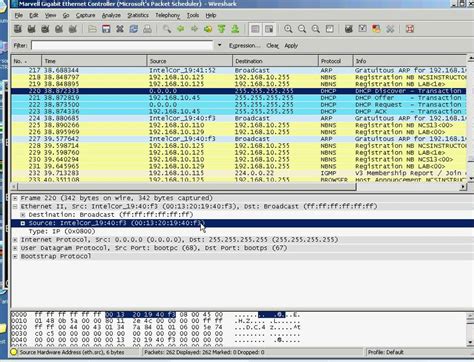Open the View menu
The image size is (474, 362).
click(50, 15)
